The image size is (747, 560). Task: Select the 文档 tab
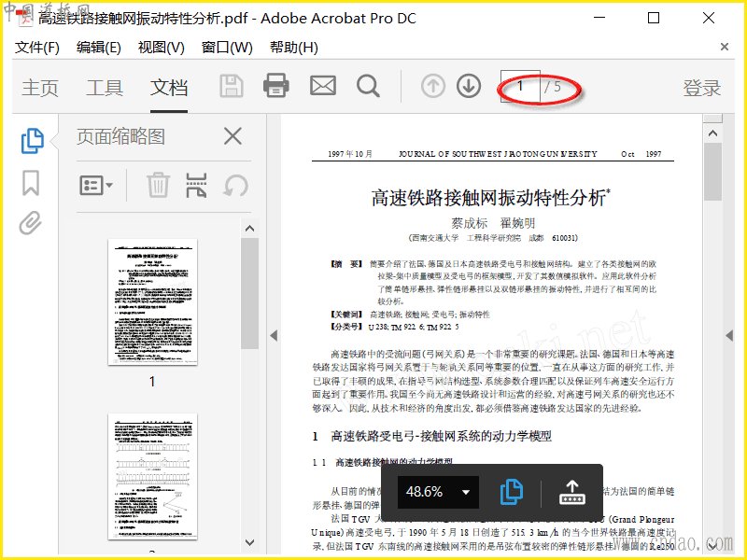(x=169, y=88)
